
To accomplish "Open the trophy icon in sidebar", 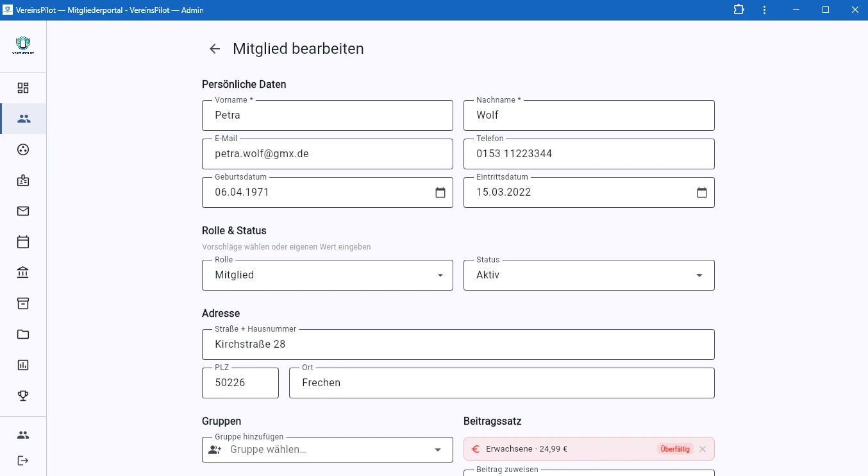I will pyautogui.click(x=23, y=396).
